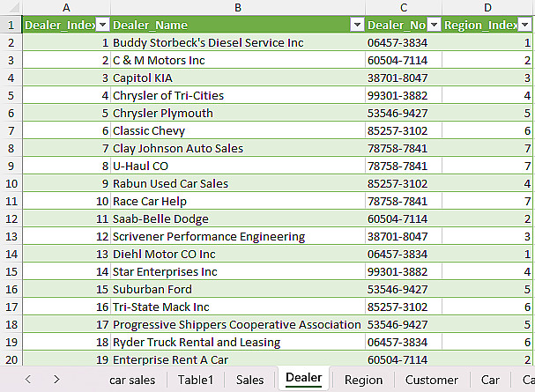Select row 1 header
This screenshot has height=392, width=535.
(11, 25)
